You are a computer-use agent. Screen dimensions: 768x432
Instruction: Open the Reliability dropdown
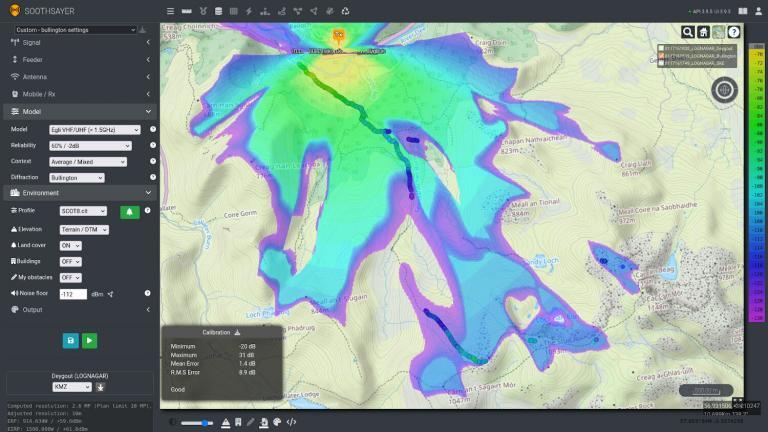coord(90,146)
